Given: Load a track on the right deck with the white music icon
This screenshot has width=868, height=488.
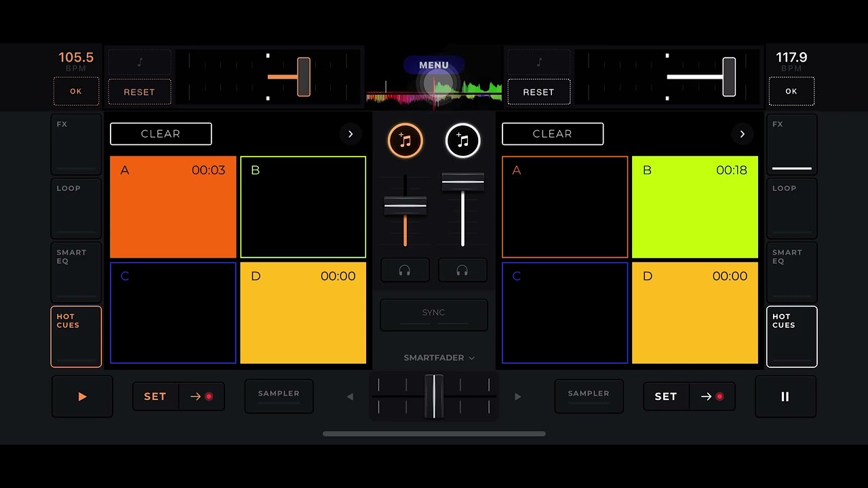Looking at the screenshot, I should click(462, 140).
